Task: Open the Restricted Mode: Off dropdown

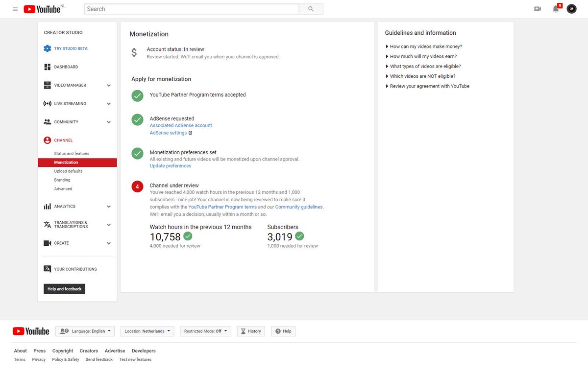Action: [x=205, y=331]
